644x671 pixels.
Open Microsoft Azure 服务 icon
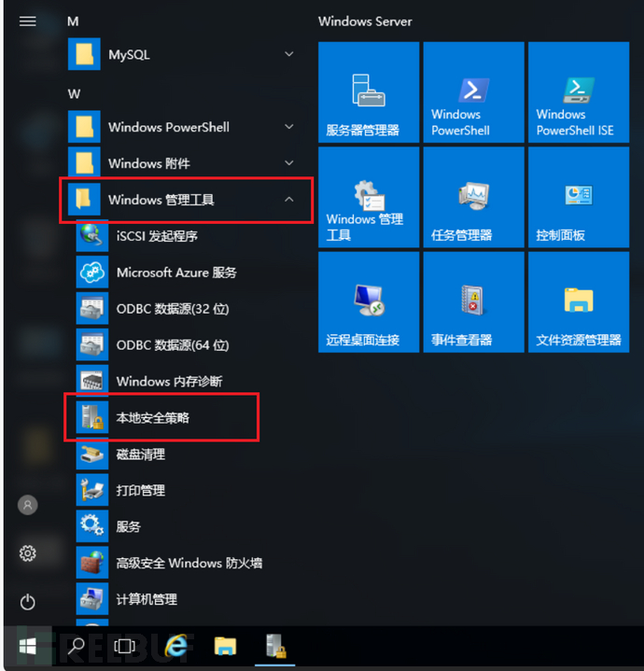pos(92,273)
